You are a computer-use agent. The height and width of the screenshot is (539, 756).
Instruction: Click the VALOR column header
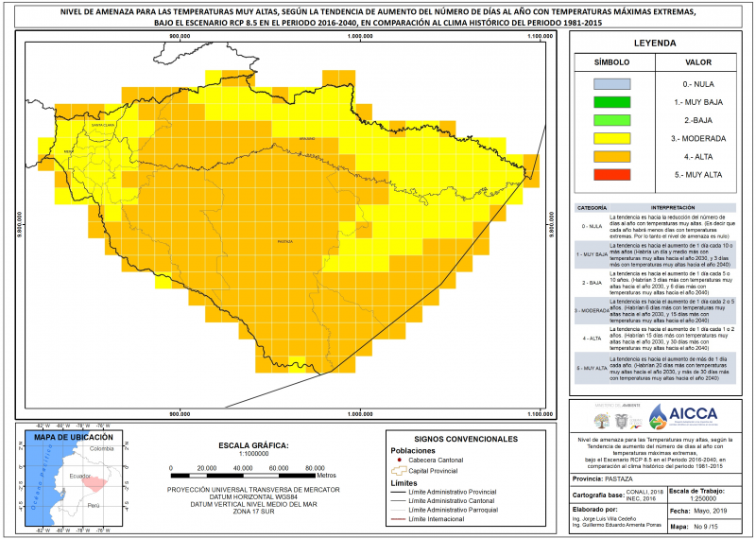pos(698,62)
